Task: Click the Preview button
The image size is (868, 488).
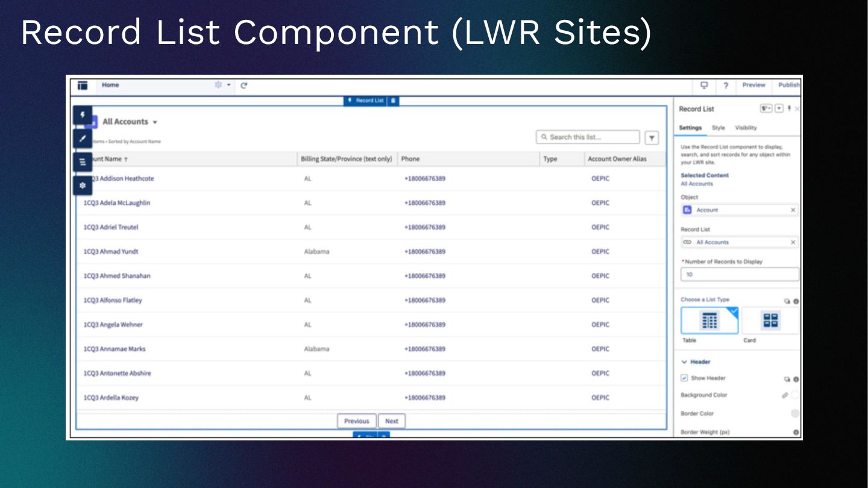Action: tap(753, 85)
